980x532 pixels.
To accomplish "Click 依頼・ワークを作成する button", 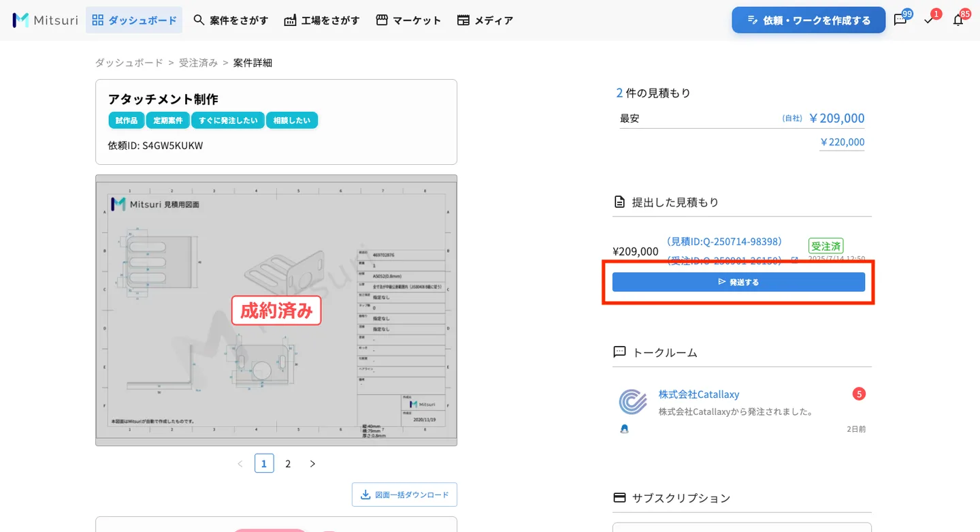I will 808,20.
